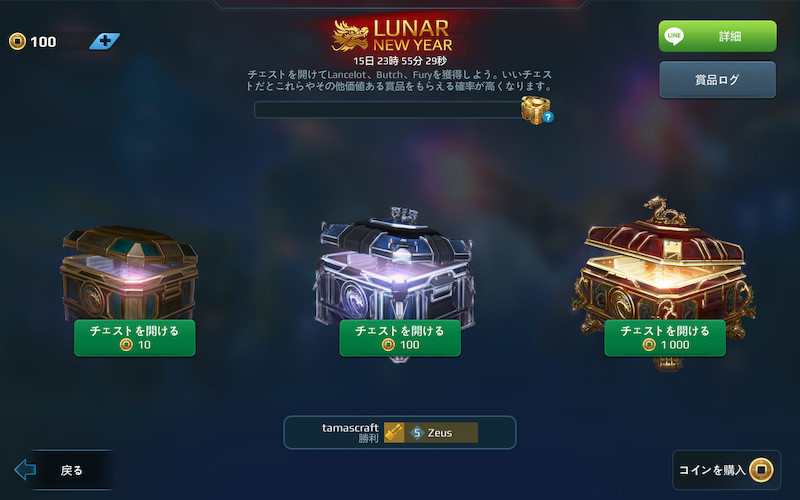Click the コインを購入 buy coins button
Viewport: 800px width, 500px height.
tap(727, 470)
